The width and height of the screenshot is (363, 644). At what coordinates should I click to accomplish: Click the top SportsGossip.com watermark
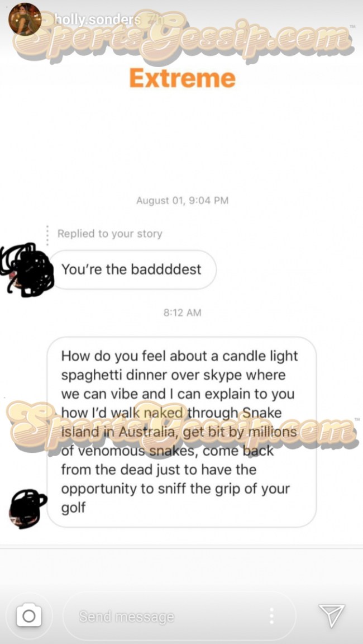[181, 37]
